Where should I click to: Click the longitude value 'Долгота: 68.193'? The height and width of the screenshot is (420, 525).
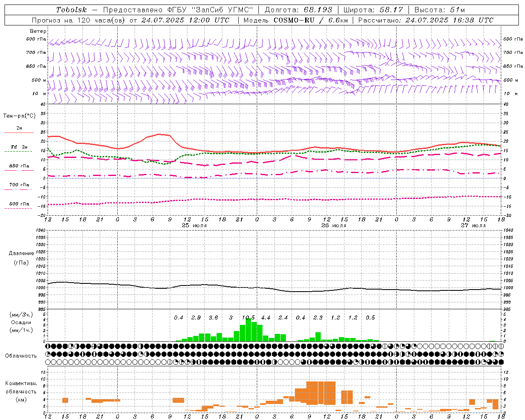click(x=298, y=10)
